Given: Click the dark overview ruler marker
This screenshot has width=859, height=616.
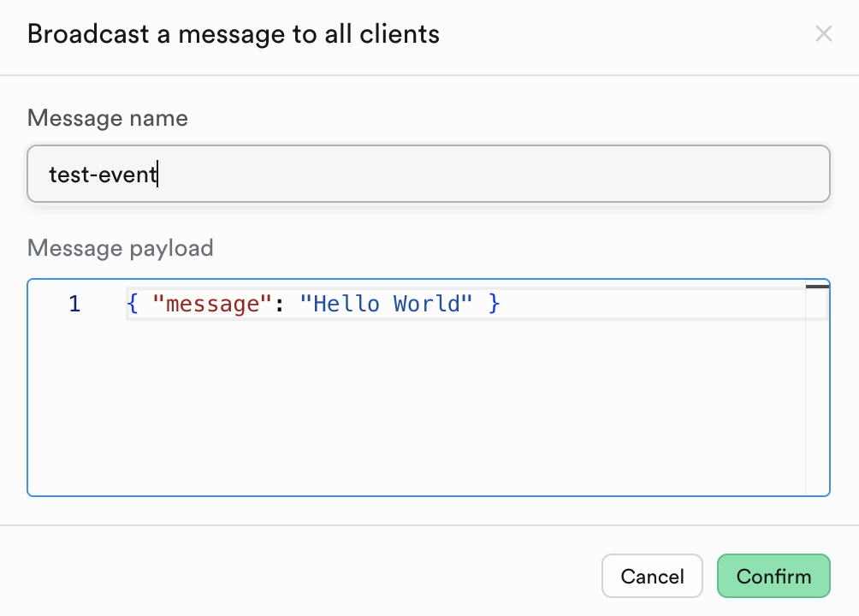Looking at the screenshot, I should tap(817, 287).
